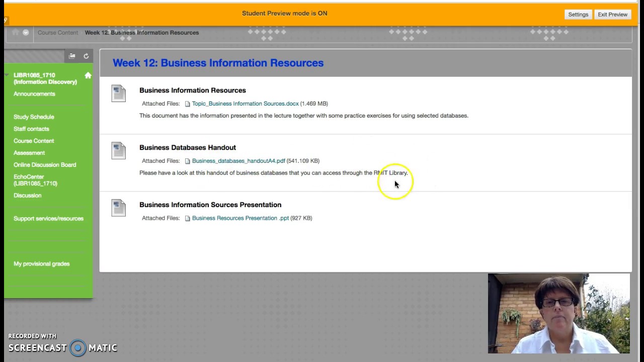
Task: Refresh the course menu
Action: click(x=86, y=56)
